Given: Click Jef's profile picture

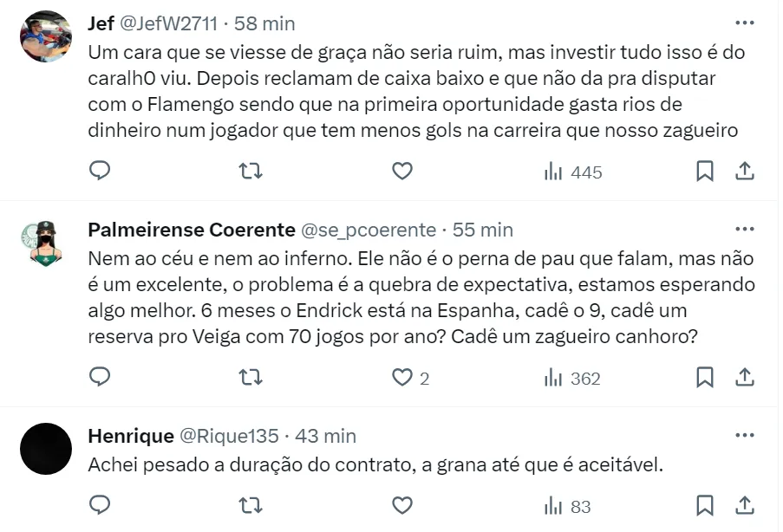Looking at the screenshot, I should [45, 36].
